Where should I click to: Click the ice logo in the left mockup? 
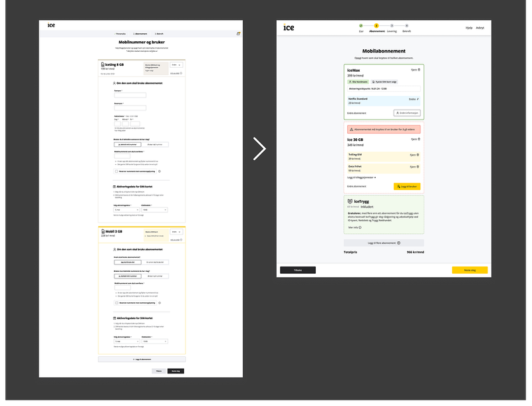tap(51, 25)
